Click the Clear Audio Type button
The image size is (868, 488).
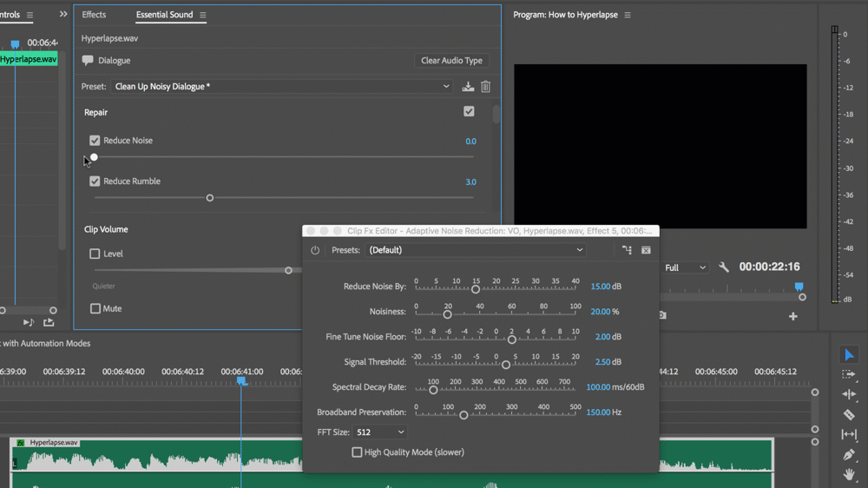click(x=451, y=61)
